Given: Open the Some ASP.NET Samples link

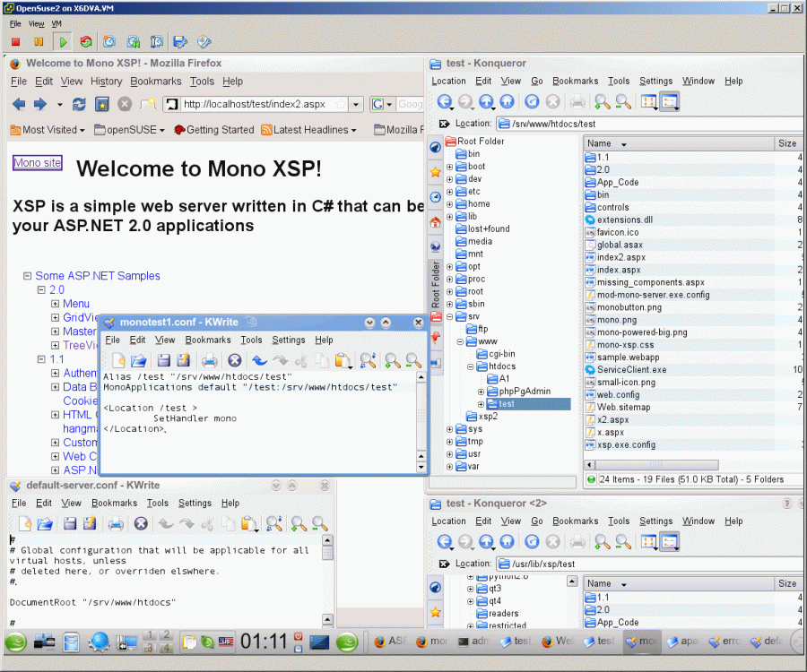Looking at the screenshot, I should coord(97,276).
